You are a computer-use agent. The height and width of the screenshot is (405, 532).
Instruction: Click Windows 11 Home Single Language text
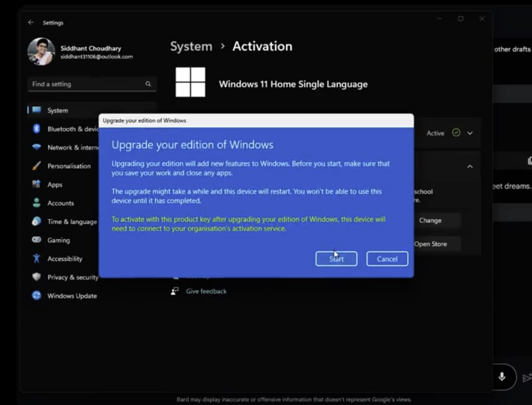point(293,84)
